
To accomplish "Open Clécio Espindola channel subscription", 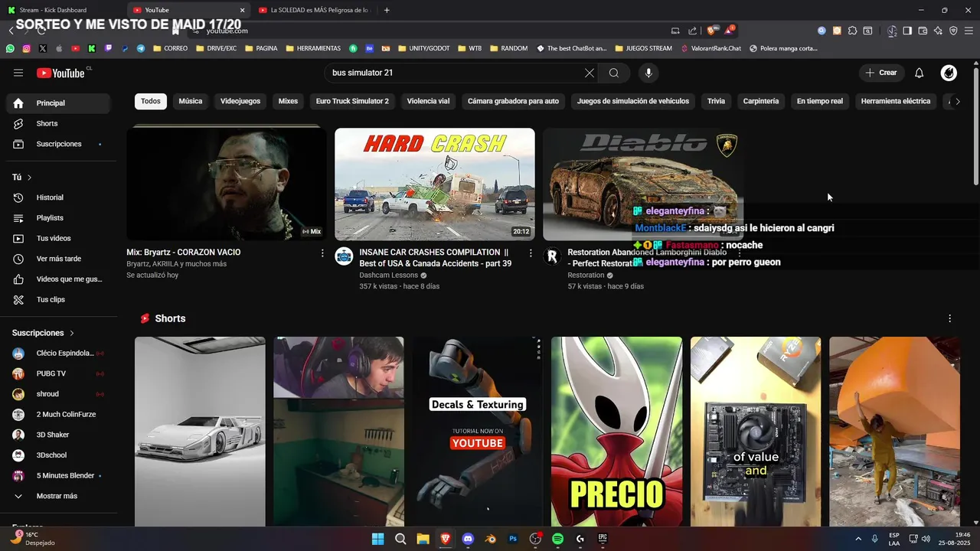I will pos(59,353).
